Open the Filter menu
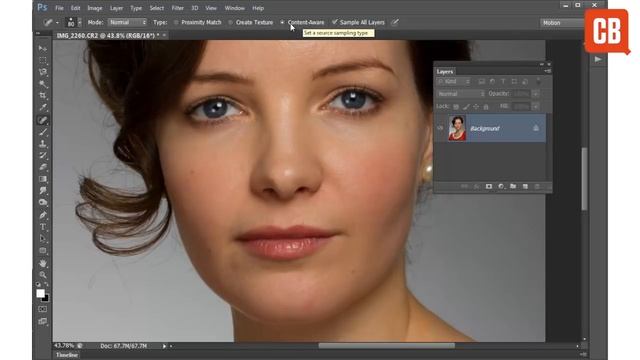Image resolution: width=640 pixels, height=360 pixels. (x=178, y=8)
